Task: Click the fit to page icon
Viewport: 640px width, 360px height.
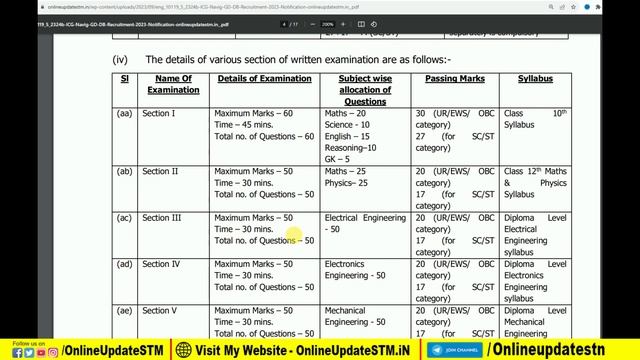Action: tap(361, 24)
